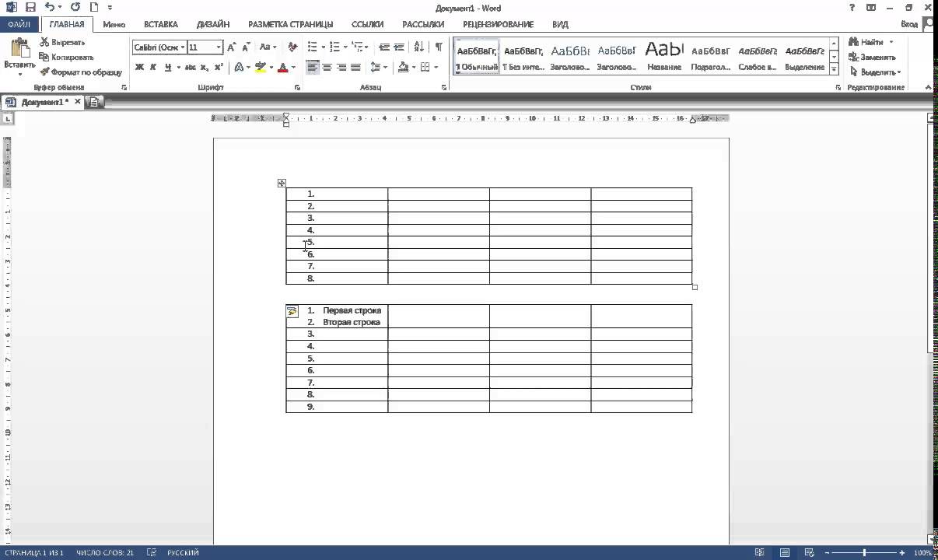Open font size 11 dropdown
This screenshot has width=938, height=560.
point(219,47)
